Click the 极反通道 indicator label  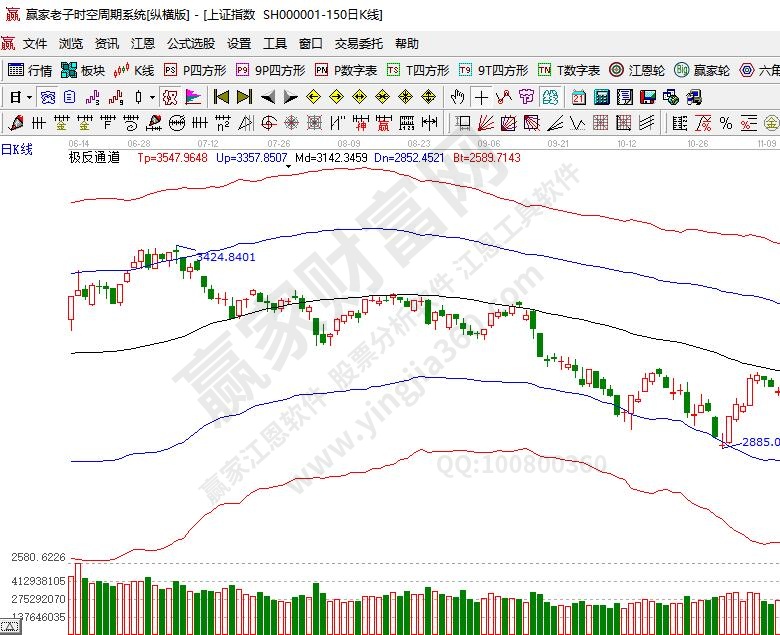click(94, 157)
